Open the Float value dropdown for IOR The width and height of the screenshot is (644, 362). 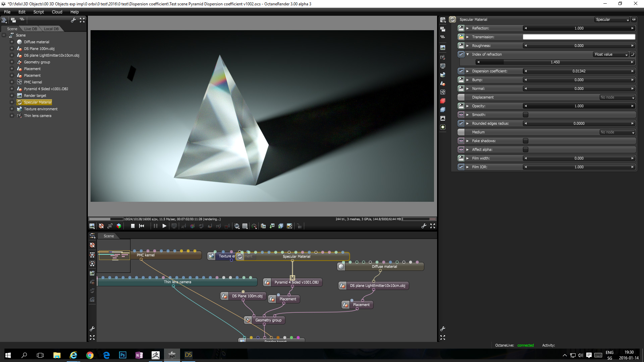(611, 54)
